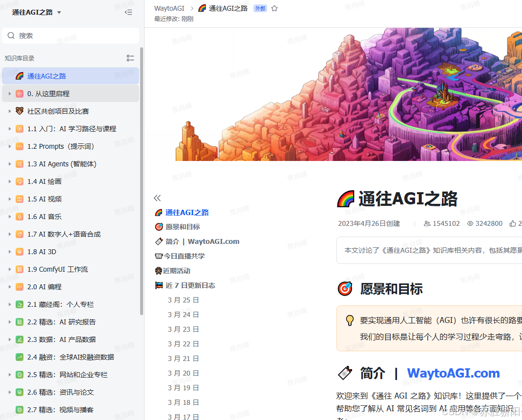Jump to 简介 | WaytoAGI.com in outline
This screenshot has width=522, height=420.
click(203, 241)
